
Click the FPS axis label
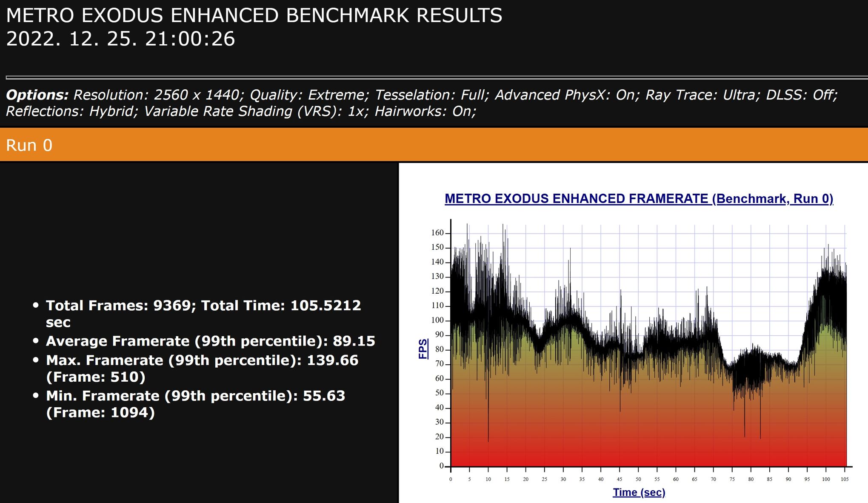pyautogui.click(x=423, y=349)
